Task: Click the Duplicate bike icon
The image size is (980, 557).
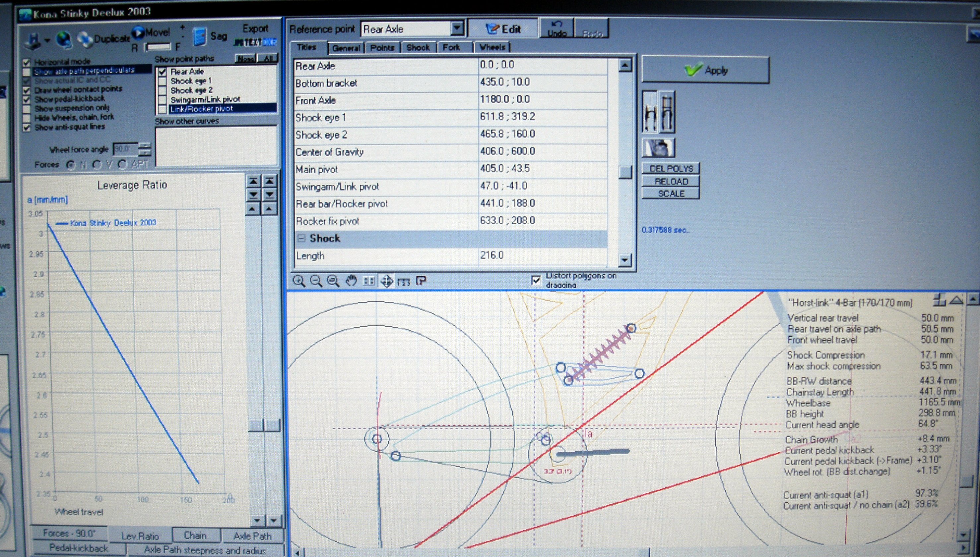Action: click(85, 39)
